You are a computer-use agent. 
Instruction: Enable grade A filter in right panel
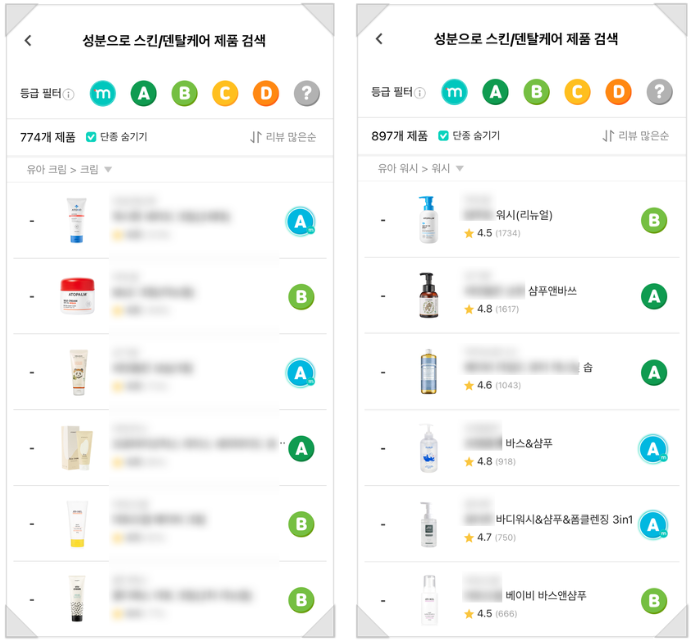point(494,93)
